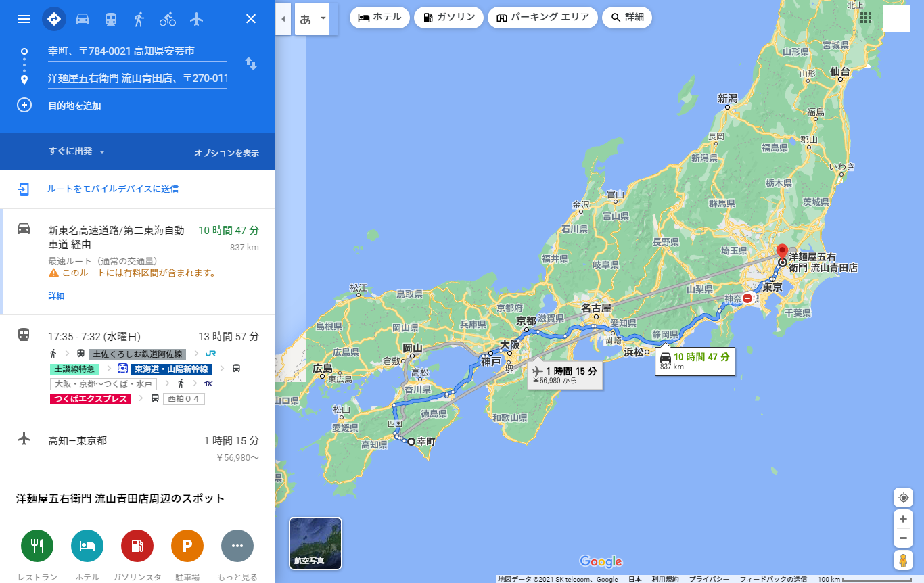
Task: Select the best-route travel mode icon
Action: point(54,19)
